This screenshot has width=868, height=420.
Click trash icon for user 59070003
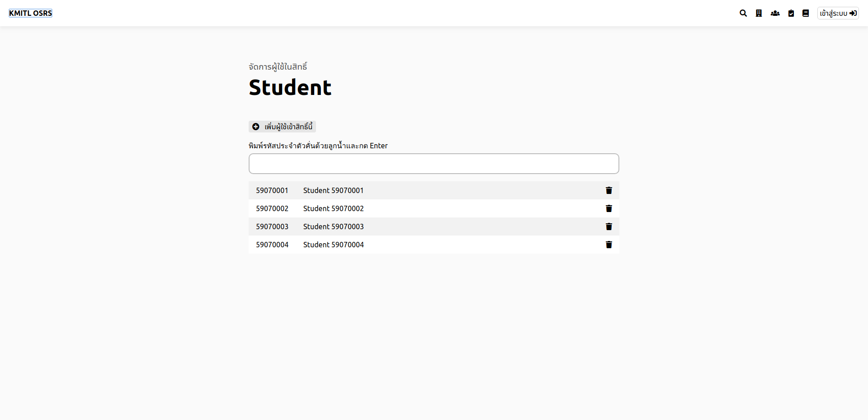pyautogui.click(x=609, y=227)
